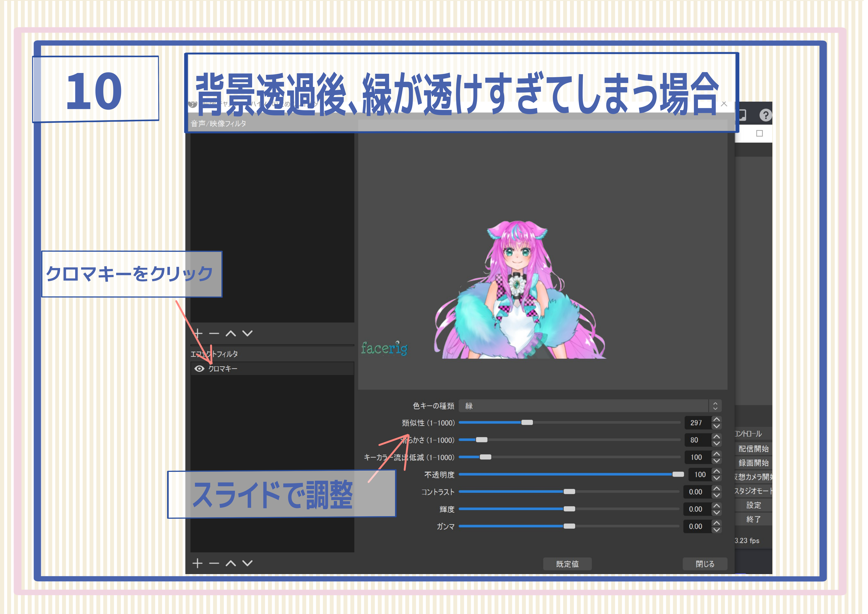Decrease 不透明度 with the down arrow
The width and height of the screenshot is (868, 614).
tap(717, 478)
